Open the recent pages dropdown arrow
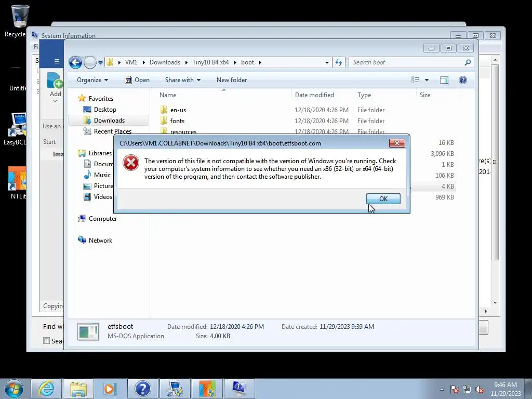Image resolution: width=532 pixels, height=399 pixels. tap(100, 63)
